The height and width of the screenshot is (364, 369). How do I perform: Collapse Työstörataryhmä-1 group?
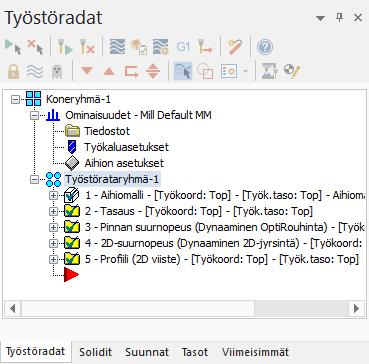pyautogui.click(x=34, y=180)
